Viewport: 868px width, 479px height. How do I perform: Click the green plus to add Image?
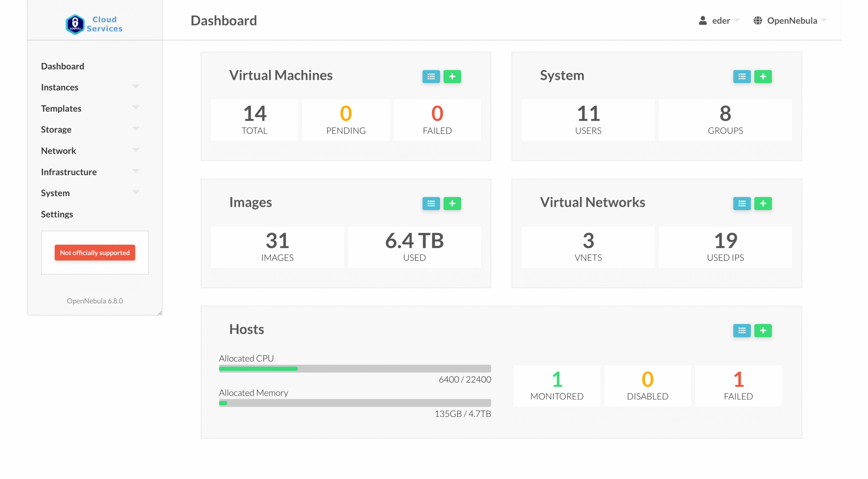point(452,203)
